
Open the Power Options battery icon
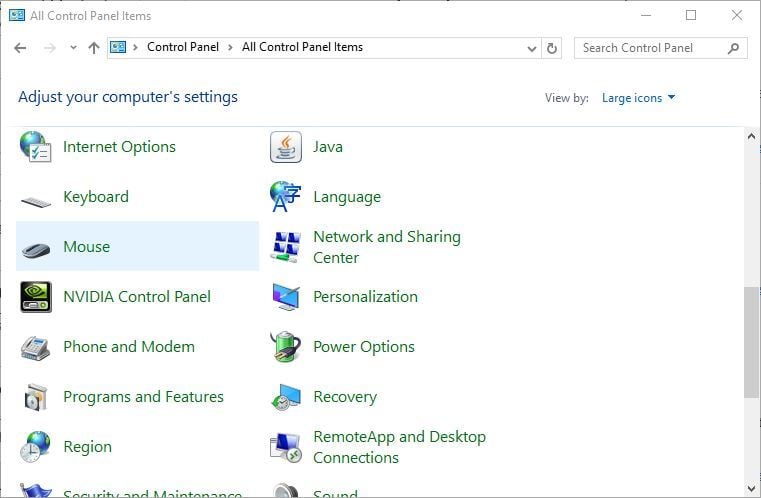pos(286,347)
